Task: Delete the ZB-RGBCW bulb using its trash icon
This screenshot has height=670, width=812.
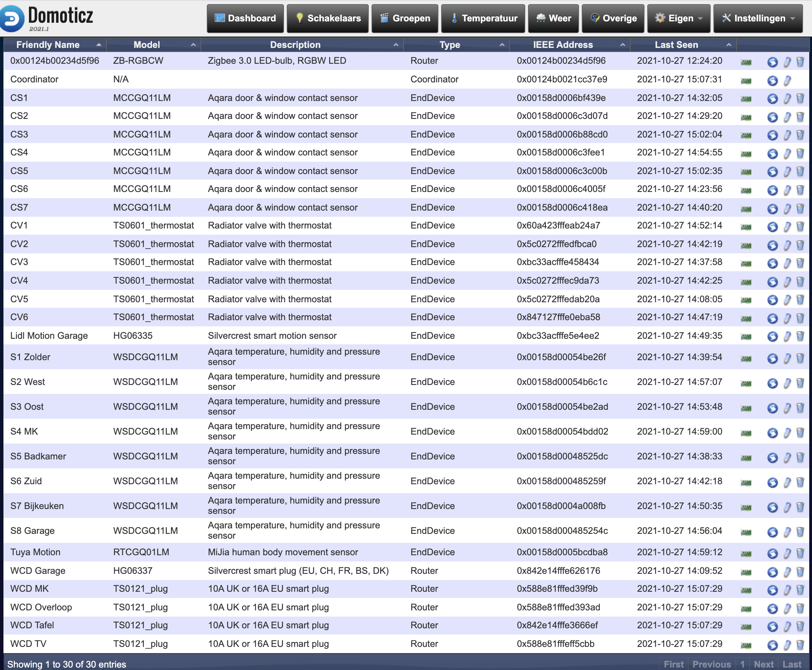Action: (x=800, y=62)
